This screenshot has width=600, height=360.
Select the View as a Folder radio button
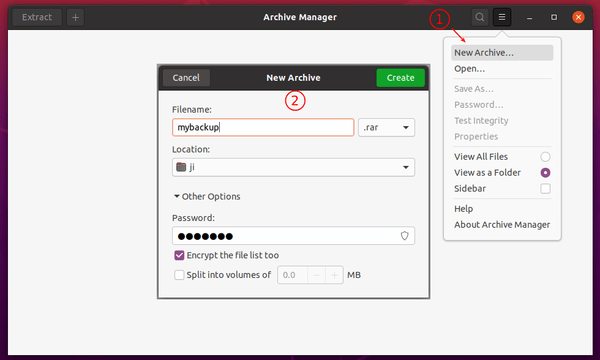(545, 173)
